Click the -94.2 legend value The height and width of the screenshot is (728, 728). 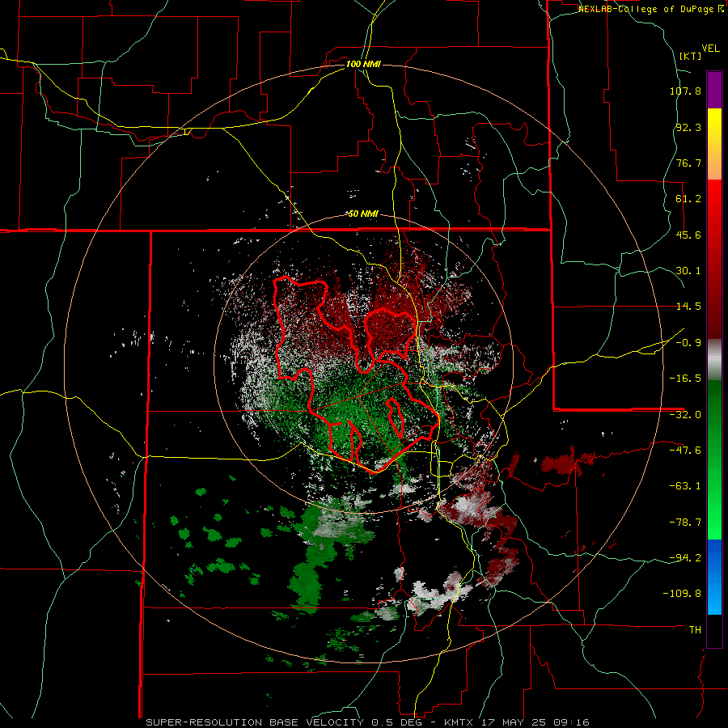coord(685,557)
